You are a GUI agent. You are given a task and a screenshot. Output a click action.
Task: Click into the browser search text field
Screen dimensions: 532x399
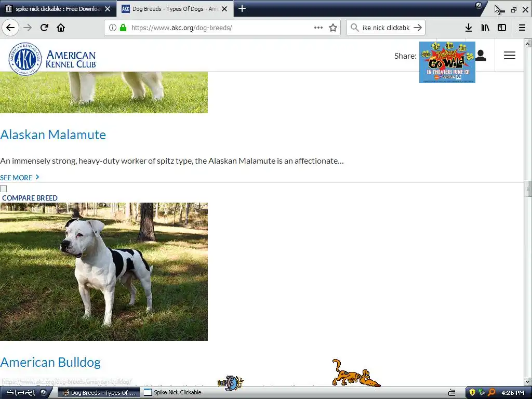pyautogui.click(x=386, y=28)
